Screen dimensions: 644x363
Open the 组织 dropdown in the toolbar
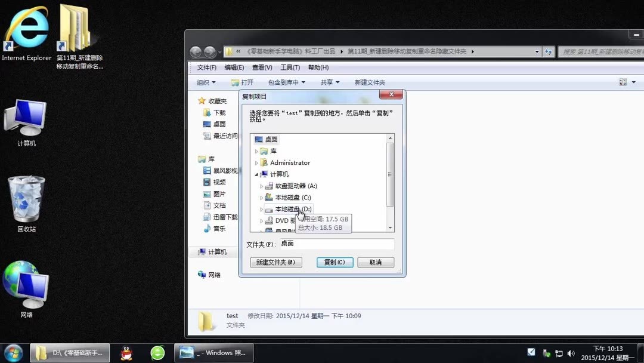point(206,82)
